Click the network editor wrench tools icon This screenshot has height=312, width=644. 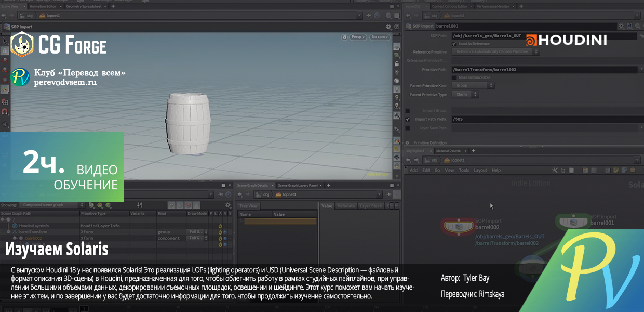555,170
